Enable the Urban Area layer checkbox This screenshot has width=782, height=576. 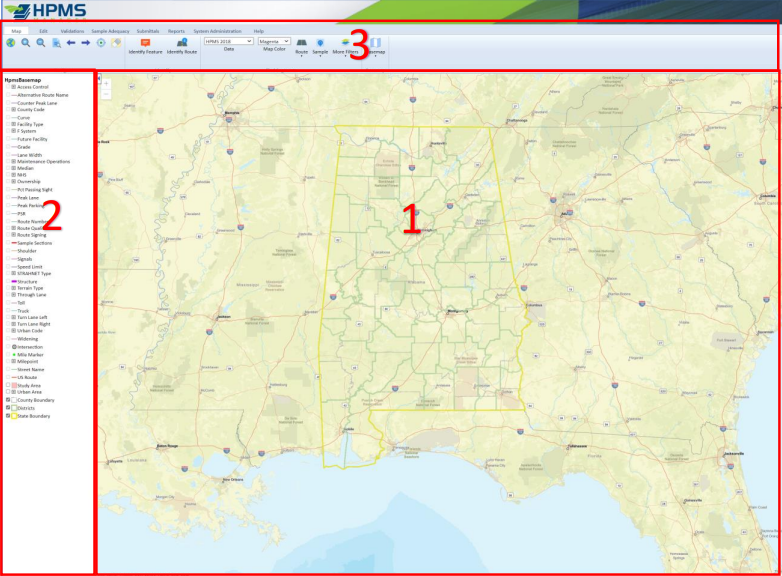point(8,392)
